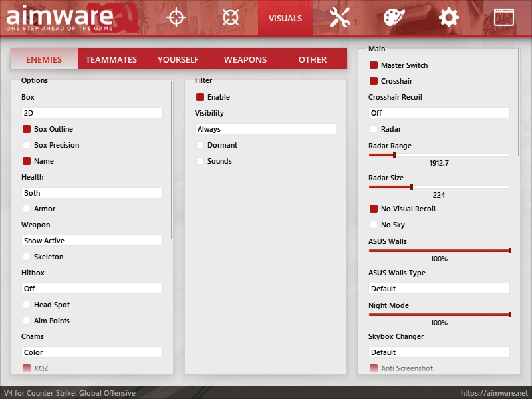532x399 pixels.
Task: Open the paint palette icon tab
Action: pos(394,17)
